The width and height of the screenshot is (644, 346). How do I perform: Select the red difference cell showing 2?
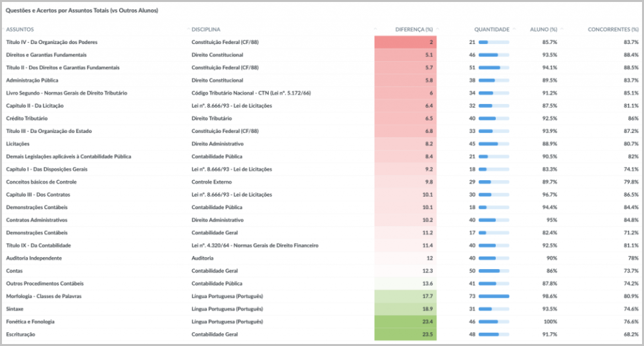pos(406,42)
